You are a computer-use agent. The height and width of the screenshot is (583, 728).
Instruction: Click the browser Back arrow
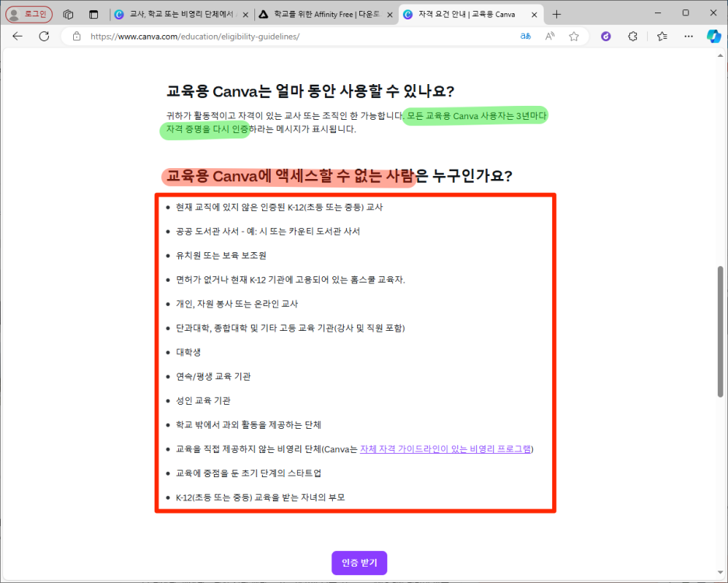(18, 37)
